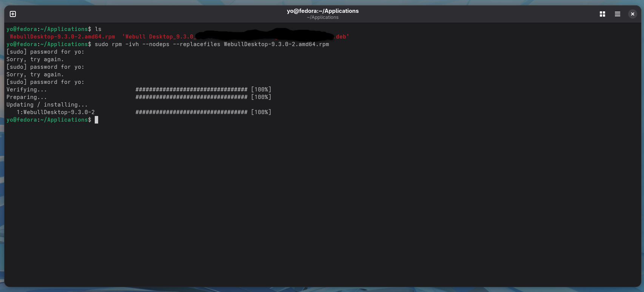Show the tab overview grid
The image size is (644, 292).
click(x=602, y=14)
